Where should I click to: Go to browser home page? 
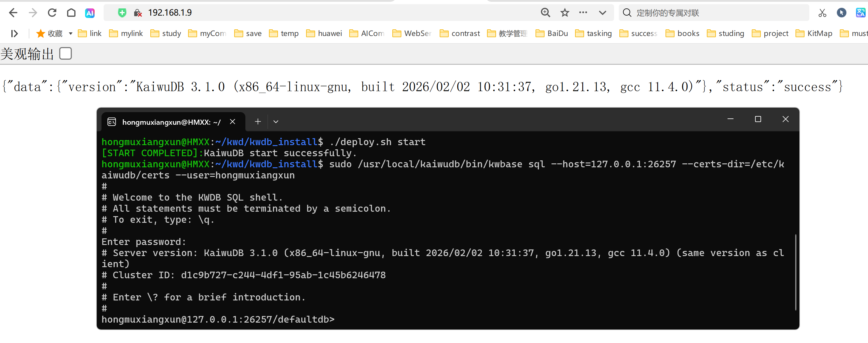(x=71, y=13)
